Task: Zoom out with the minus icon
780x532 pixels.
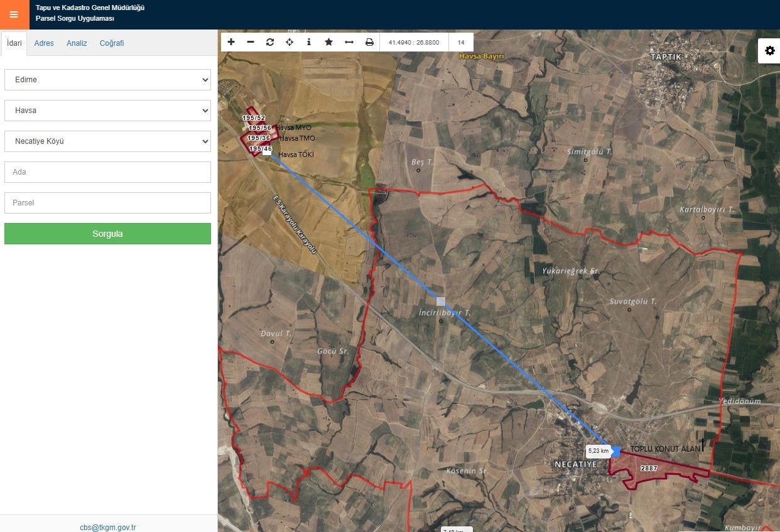Action: coord(251,42)
